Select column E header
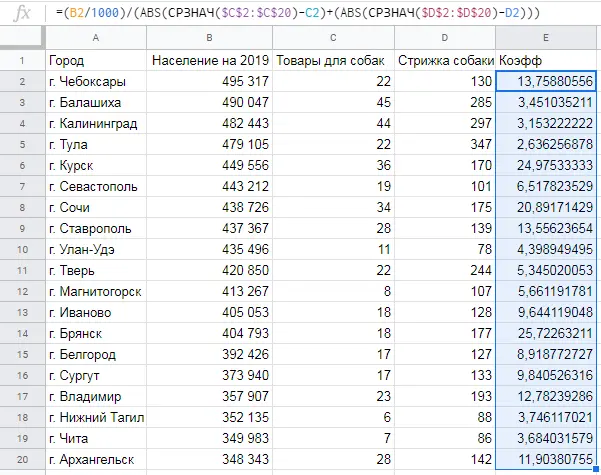 (x=546, y=40)
